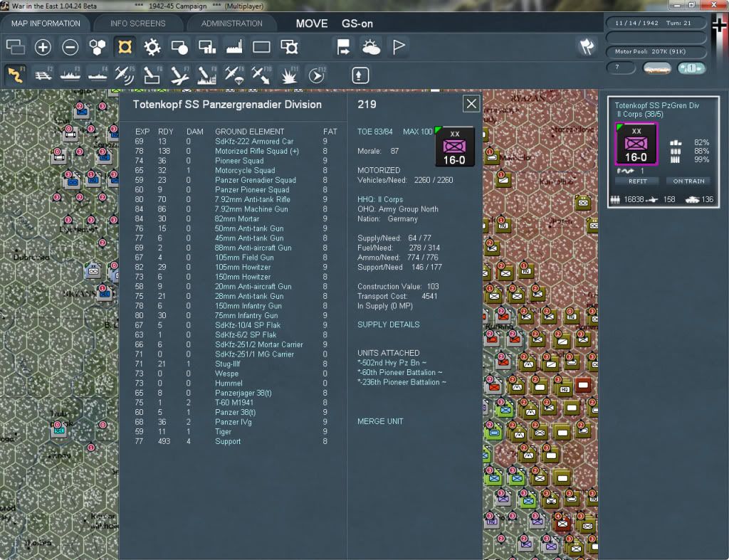Image resolution: width=729 pixels, height=560 pixels.
Task: Click the Hummel ground element
Action: coord(229,384)
